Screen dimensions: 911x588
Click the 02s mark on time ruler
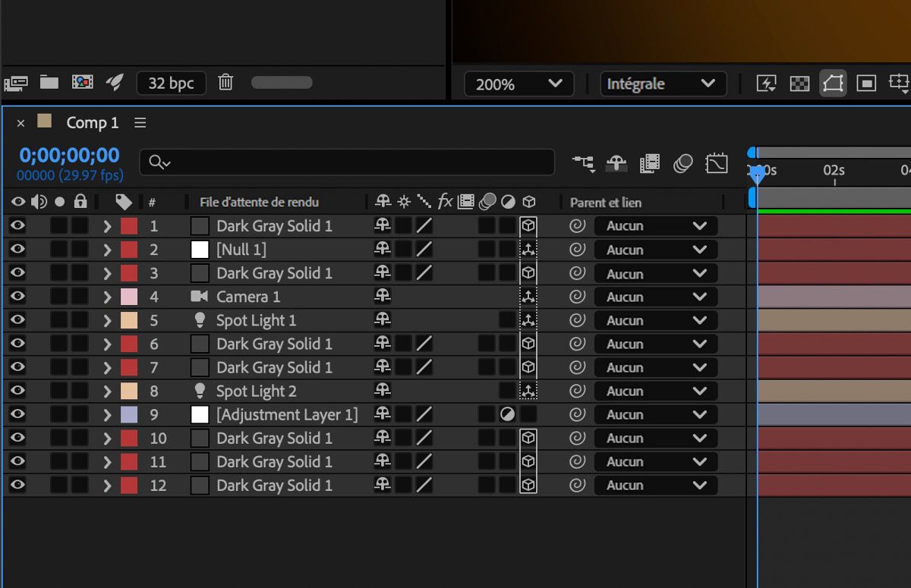[x=834, y=171]
